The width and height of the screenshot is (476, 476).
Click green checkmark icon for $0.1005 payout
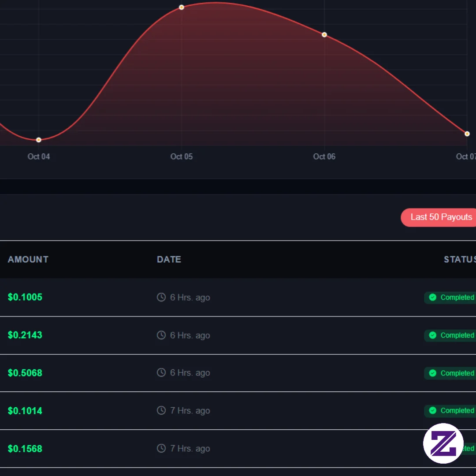[x=433, y=297]
